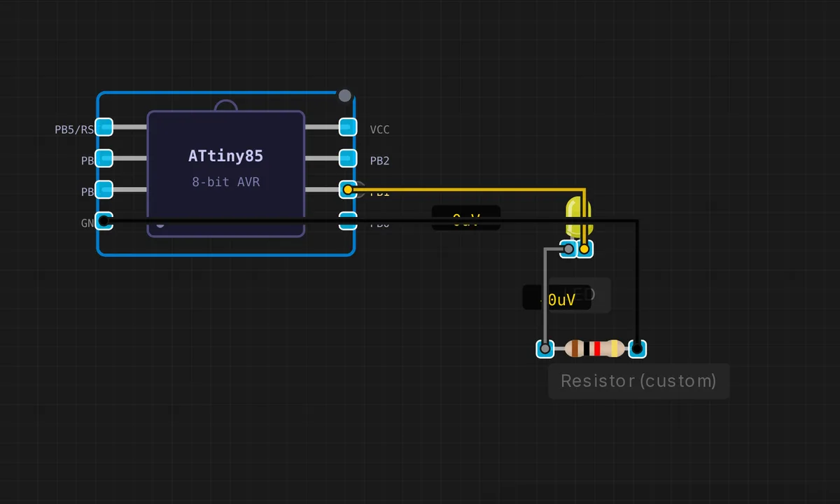Click LED pin connected to grey wire
Viewport: 840px width, 504px height.
[x=568, y=248]
